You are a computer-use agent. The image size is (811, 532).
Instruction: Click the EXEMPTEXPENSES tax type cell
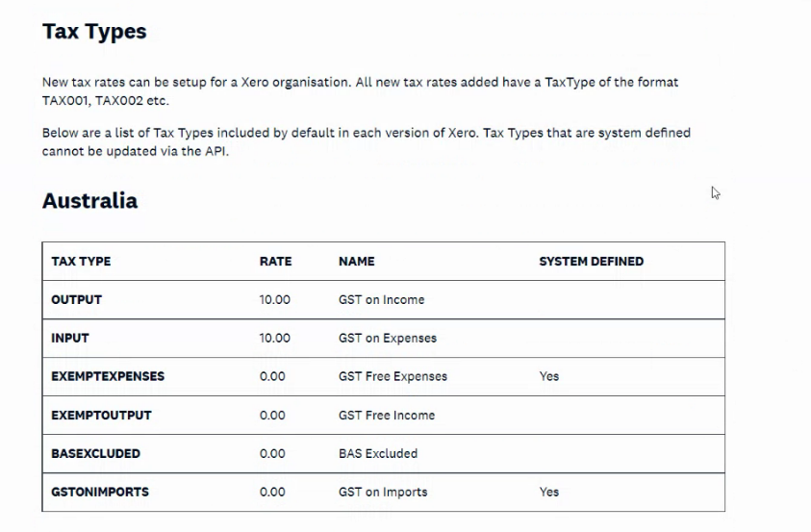click(x=108, y=376)
